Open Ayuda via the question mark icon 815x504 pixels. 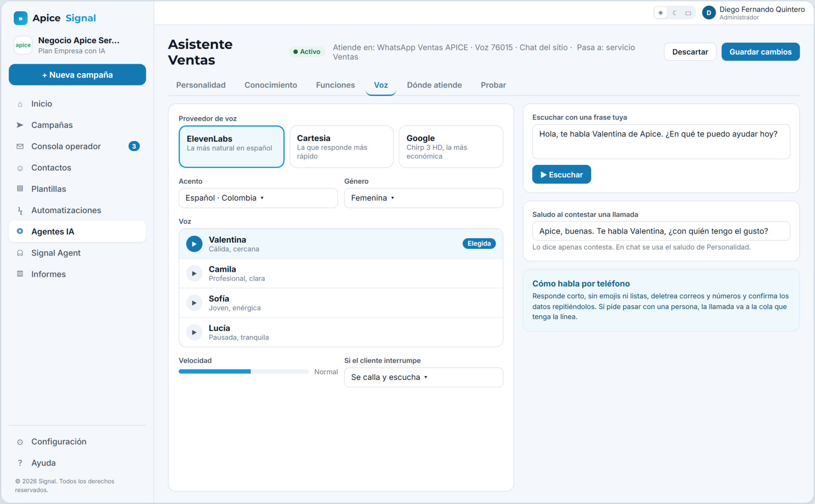tap(20, 463)
